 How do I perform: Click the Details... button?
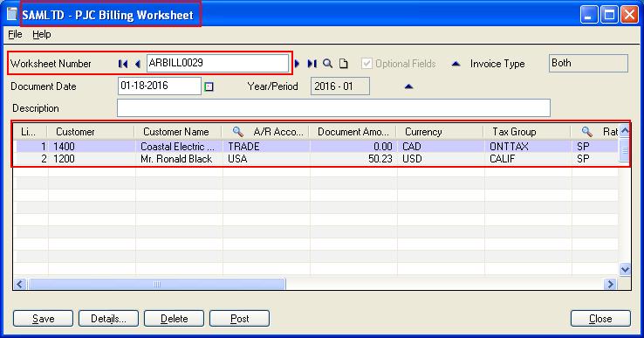[108, 319]
